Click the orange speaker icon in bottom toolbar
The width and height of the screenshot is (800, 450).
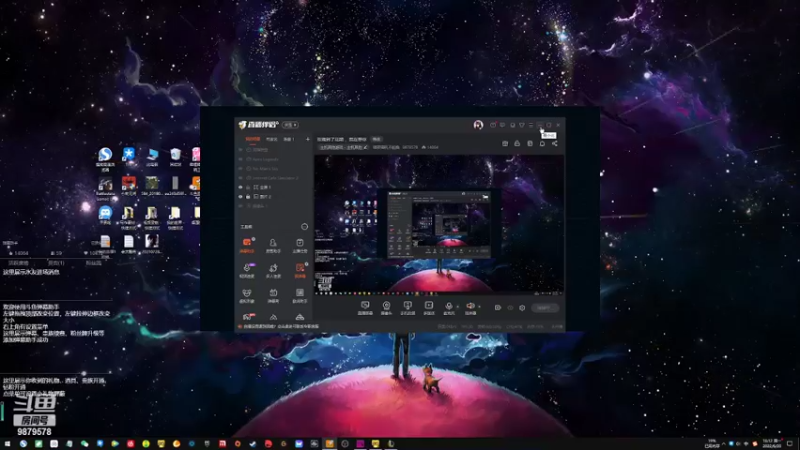tap(470, 306)
